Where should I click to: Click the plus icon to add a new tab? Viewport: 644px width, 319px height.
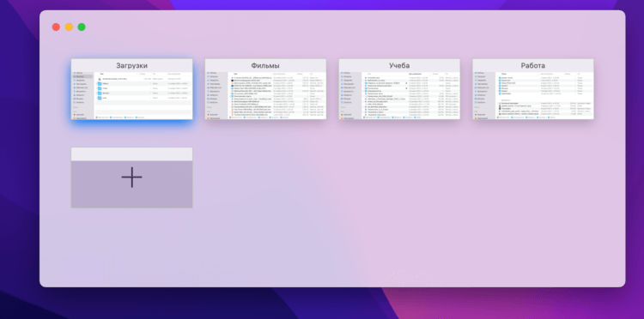coord(131,178)
